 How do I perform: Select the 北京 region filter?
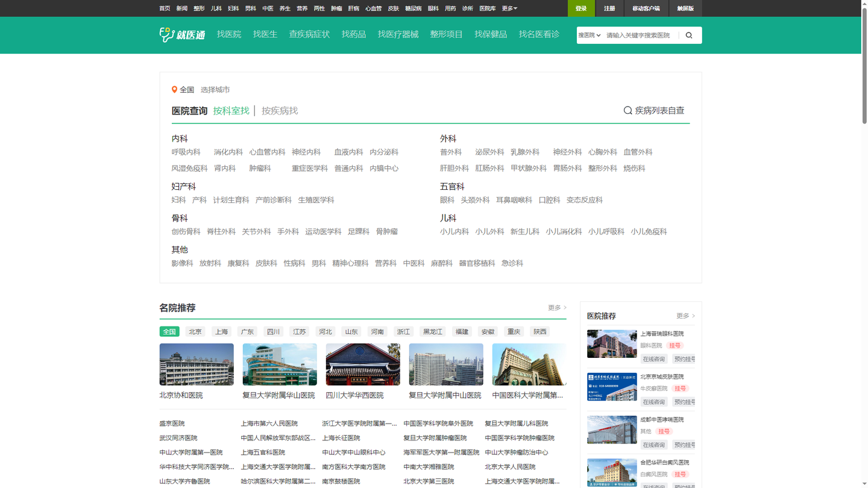(195, 332)
